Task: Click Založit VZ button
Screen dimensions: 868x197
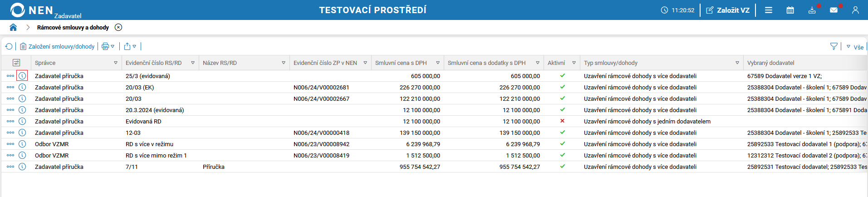Action: click(x=727, y=10)
